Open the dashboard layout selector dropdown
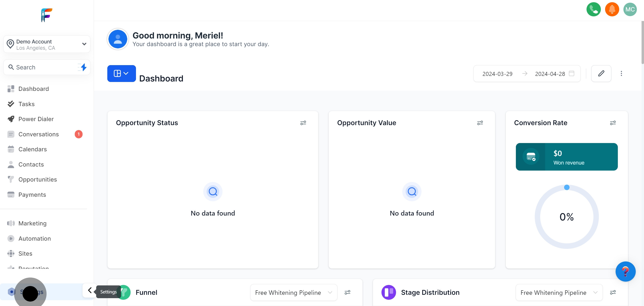 click(x=121, y=73)
